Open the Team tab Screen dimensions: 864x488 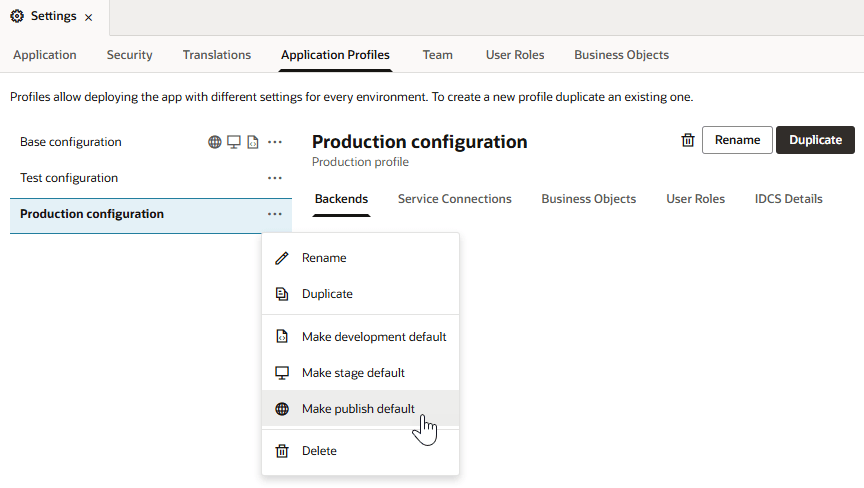point(438,55)
